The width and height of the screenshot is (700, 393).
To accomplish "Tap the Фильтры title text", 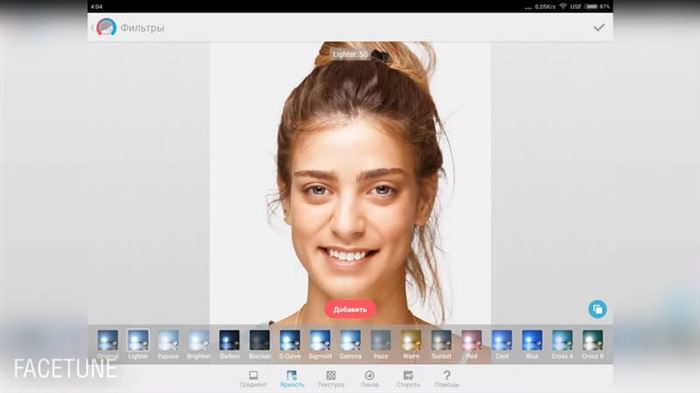I will coord(142,28).
